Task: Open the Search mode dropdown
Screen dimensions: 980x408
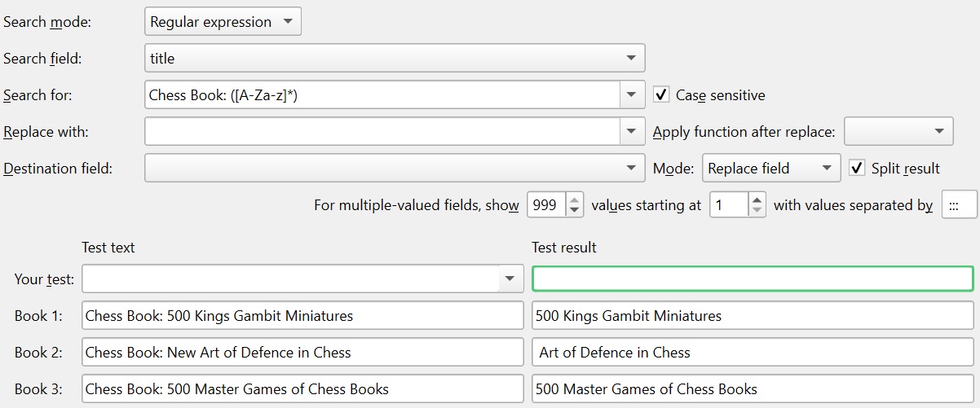Action: [223, 22]
